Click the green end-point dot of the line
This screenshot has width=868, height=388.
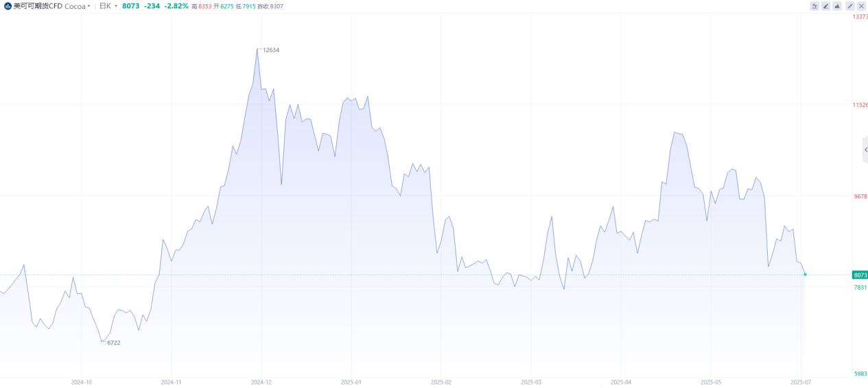click(x=805, y=274)
